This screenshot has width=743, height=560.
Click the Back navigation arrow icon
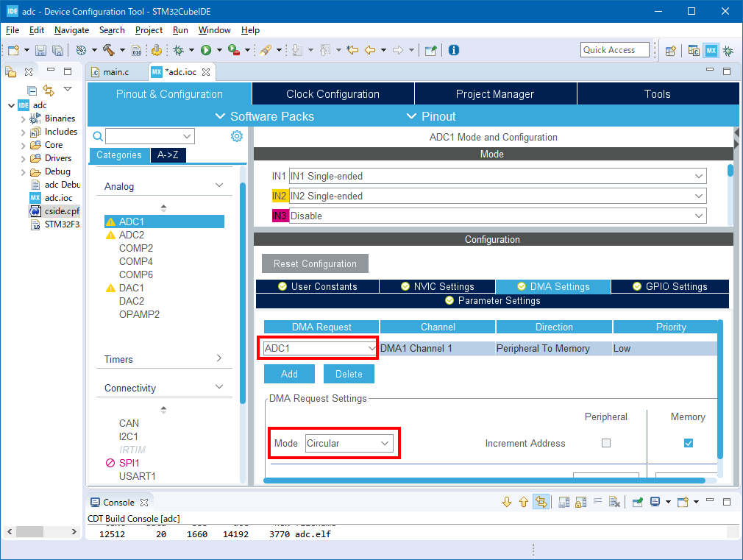(x=370, y=50)
